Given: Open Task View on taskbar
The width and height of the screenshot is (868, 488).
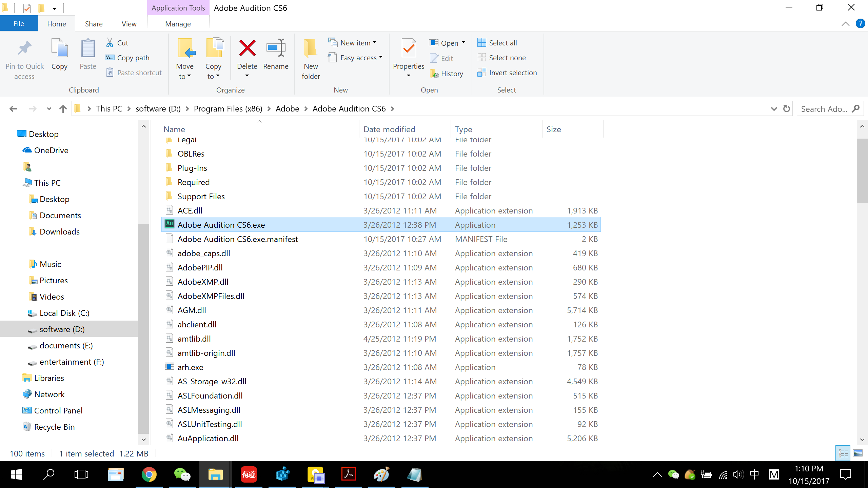Looking at the screenshot, I should [x=81, y=474].
